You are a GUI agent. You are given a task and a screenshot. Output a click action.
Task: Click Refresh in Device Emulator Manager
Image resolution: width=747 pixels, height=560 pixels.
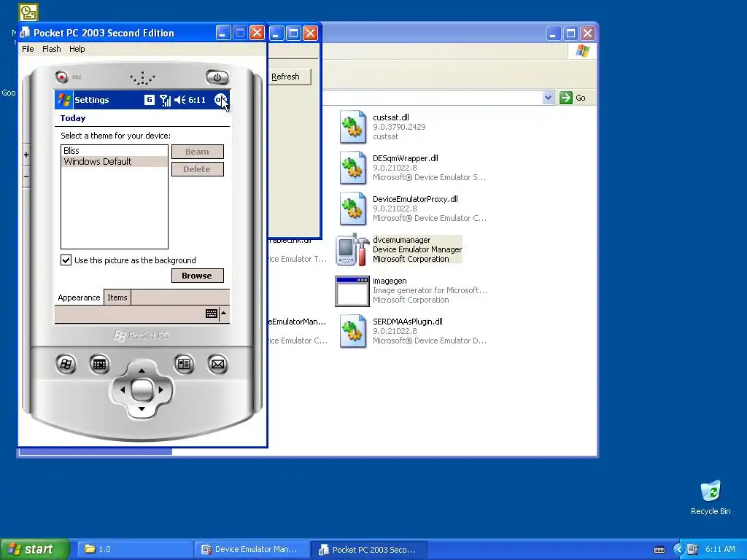coord(289,77)
